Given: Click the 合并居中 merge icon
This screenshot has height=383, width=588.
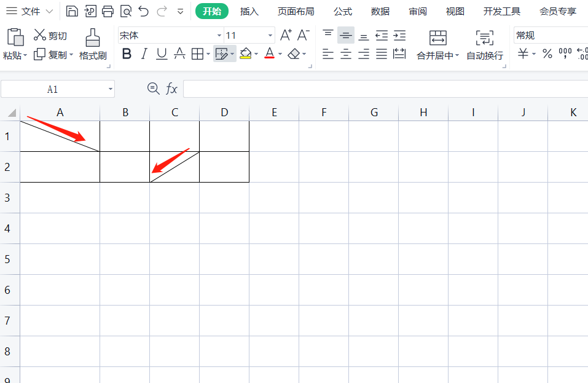Looking at the screenshot, I should (x=437, y=38).
